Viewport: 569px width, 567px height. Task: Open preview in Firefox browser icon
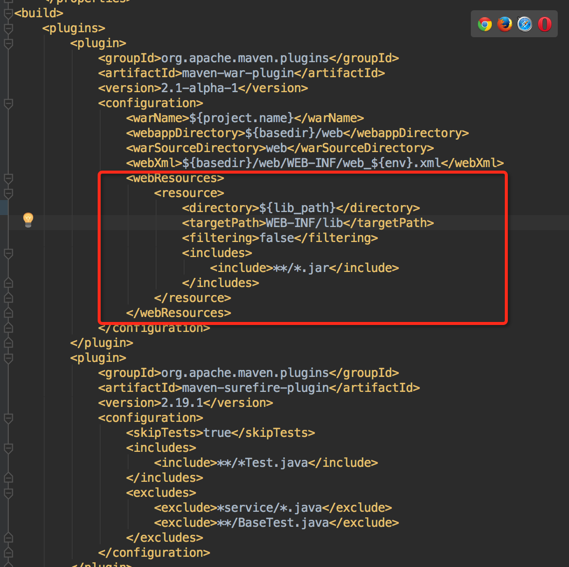click(x=504, y=24)
